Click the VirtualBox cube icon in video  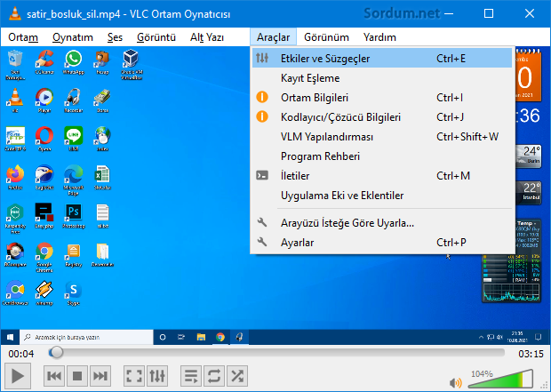click(132, 59)
